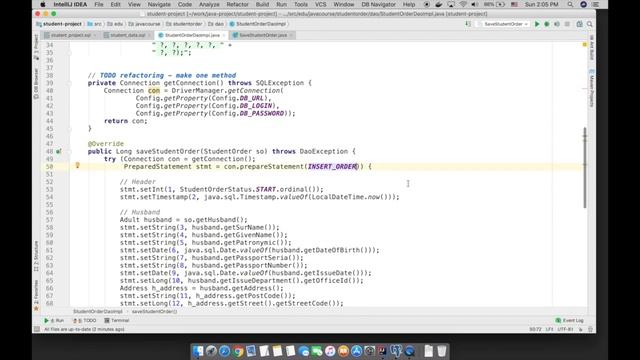Click the javacourse breadcrumb folder

[144, 24]
